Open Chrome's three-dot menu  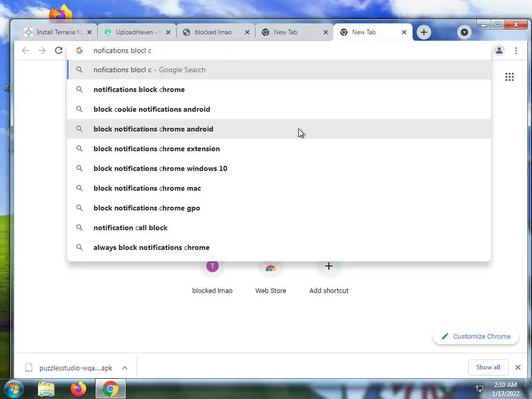pos(516,50)
